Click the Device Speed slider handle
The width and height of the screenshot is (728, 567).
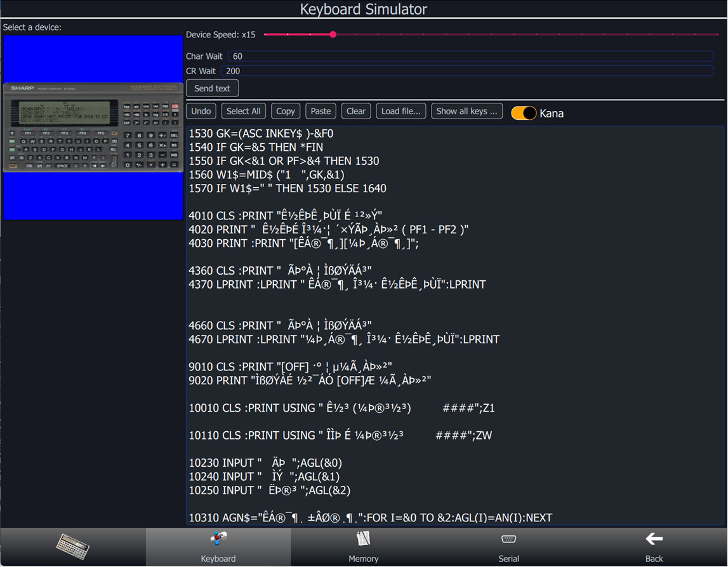[x=333, y=35]
